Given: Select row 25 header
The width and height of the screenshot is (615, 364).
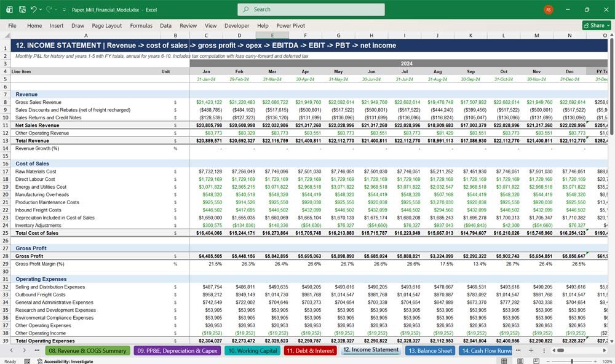Looking at the screenshot, I should tap(6, 233).
